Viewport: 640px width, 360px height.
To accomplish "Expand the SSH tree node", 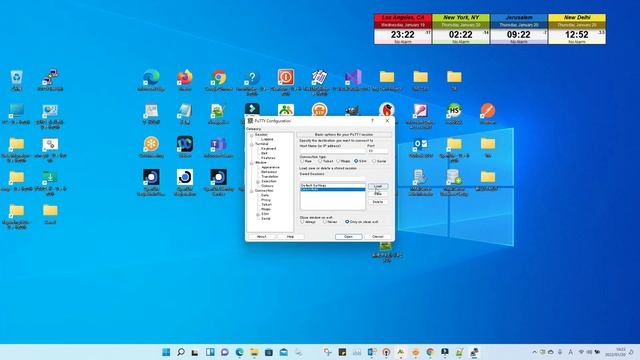I will pyautogui.click(x=258, y=214).
